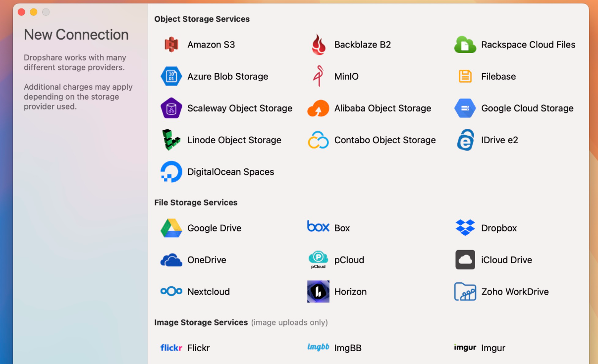Screen dimensions: 598x364
Task: Pick the Horizon label
Action: pos(350,292)
